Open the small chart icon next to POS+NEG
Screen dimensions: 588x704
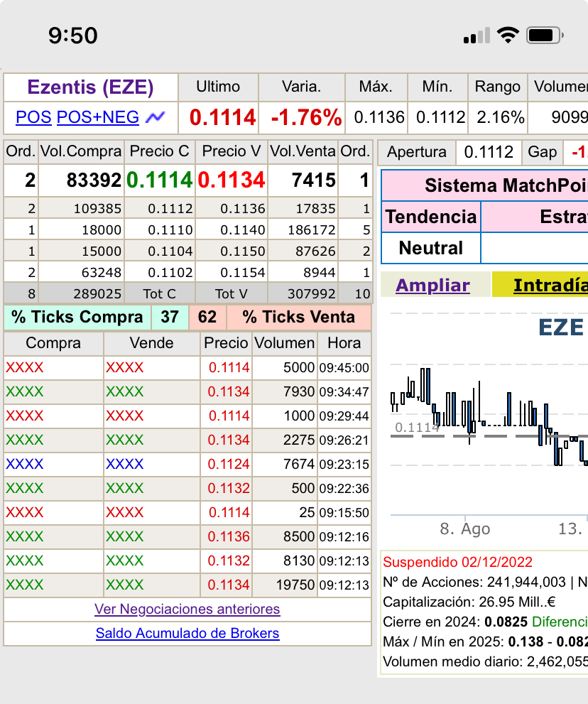click(x=156, y=117)
